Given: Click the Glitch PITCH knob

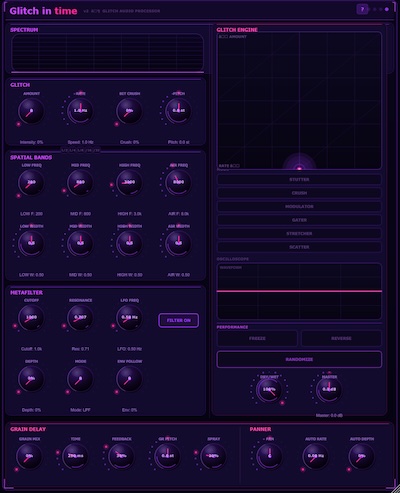Looking at the screenshot, I should (178, 111).
